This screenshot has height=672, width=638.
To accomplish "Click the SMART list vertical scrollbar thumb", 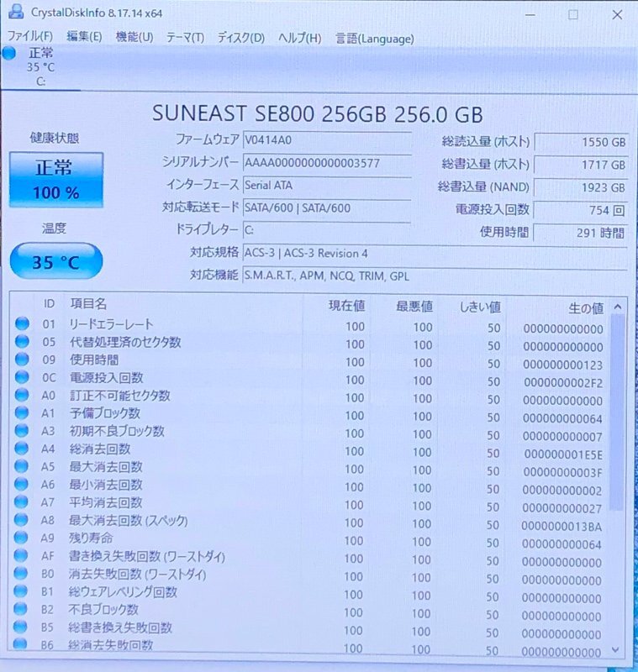I will (x=616, y=412).
